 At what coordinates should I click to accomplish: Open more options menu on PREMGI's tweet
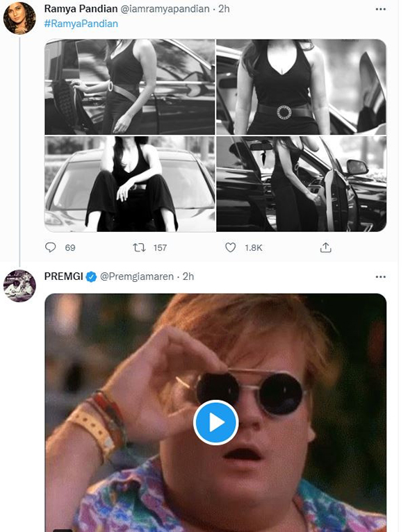click(380, 276)
